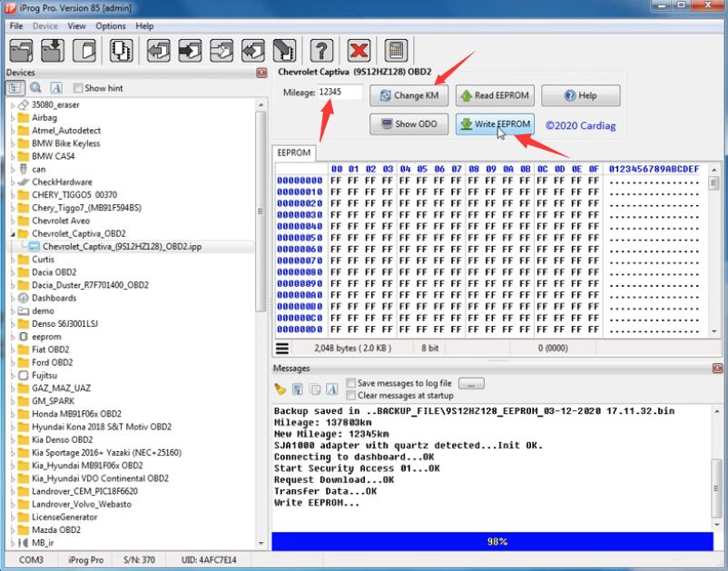Click the COM3 status bar entry
728x571 pixels.
(31, 560)
